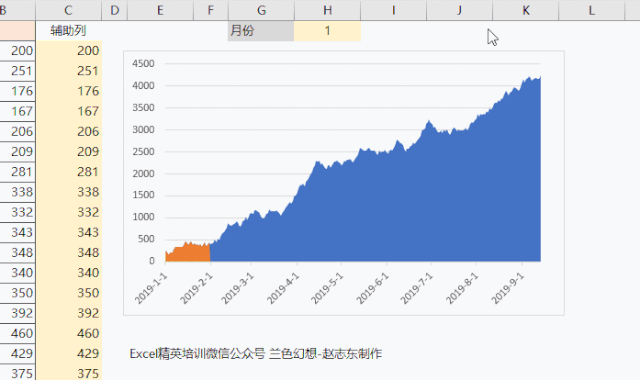Click the 2019-9-1 date axis label
640x380 pixels.
(x=507, y=289)
